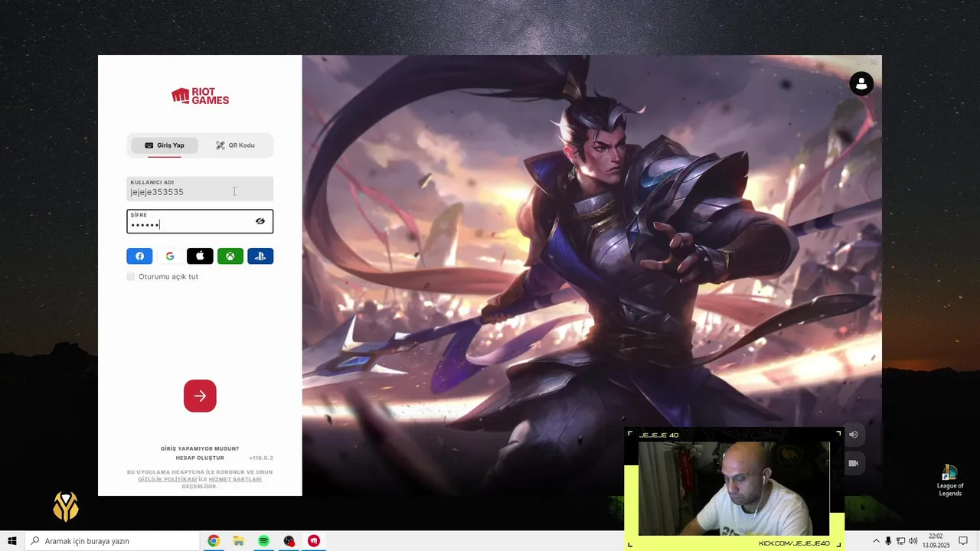Click the version text v116.0.2
Image resolution: width=980 pixels, height=551 pixels.
261,458
